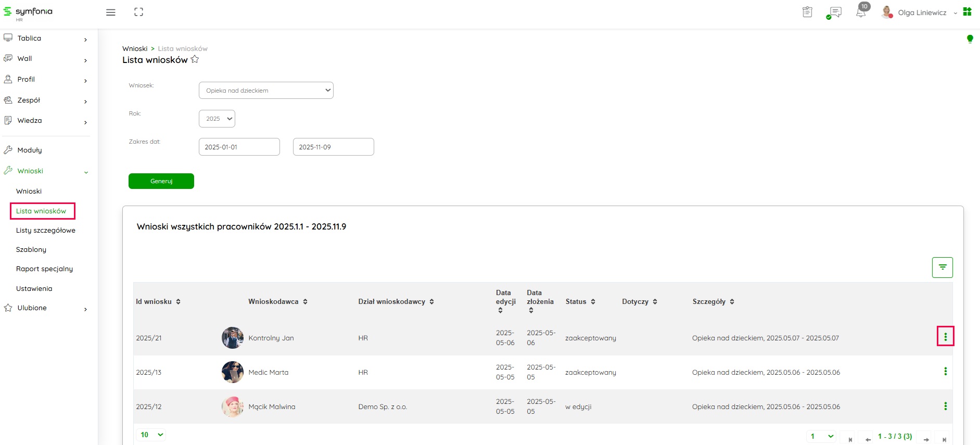Open the Wniosek type dropdown

click(266, 91)
